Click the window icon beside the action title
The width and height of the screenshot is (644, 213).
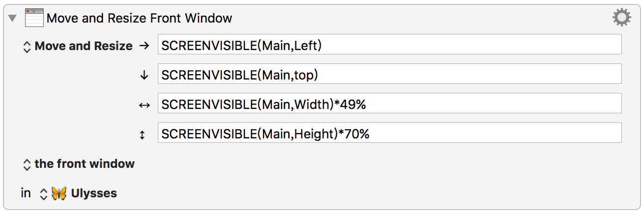(x=34, y=18)
